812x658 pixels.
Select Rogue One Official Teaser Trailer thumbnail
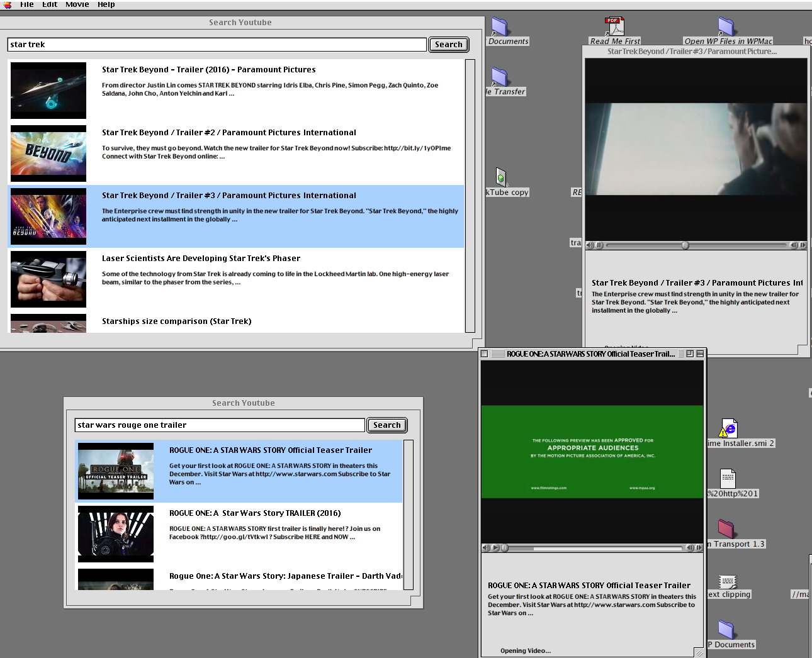(x=116, y=471)
